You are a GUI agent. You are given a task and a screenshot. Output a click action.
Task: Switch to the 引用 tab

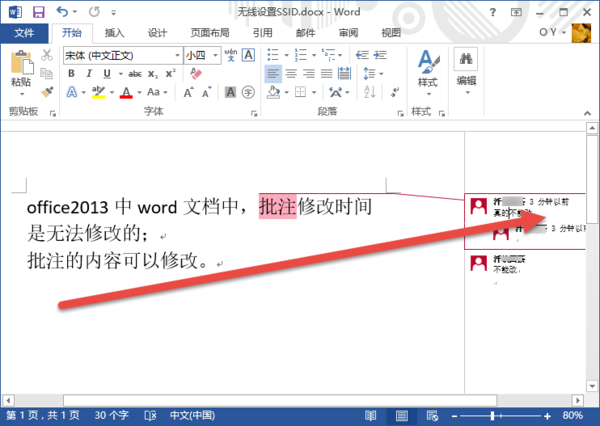pos(262,33)
